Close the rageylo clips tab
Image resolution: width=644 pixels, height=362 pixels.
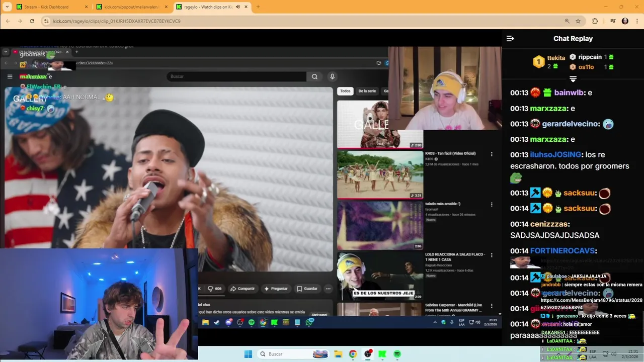point(247,7)
